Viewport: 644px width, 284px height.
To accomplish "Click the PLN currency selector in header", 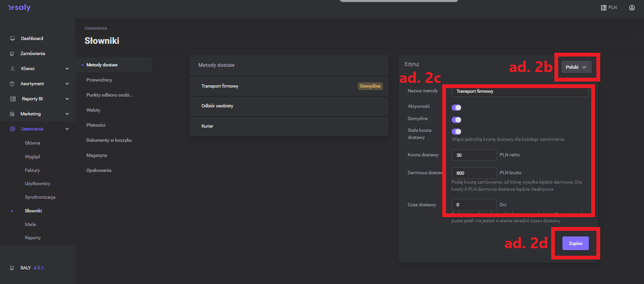I will click(x=609, y=8).
